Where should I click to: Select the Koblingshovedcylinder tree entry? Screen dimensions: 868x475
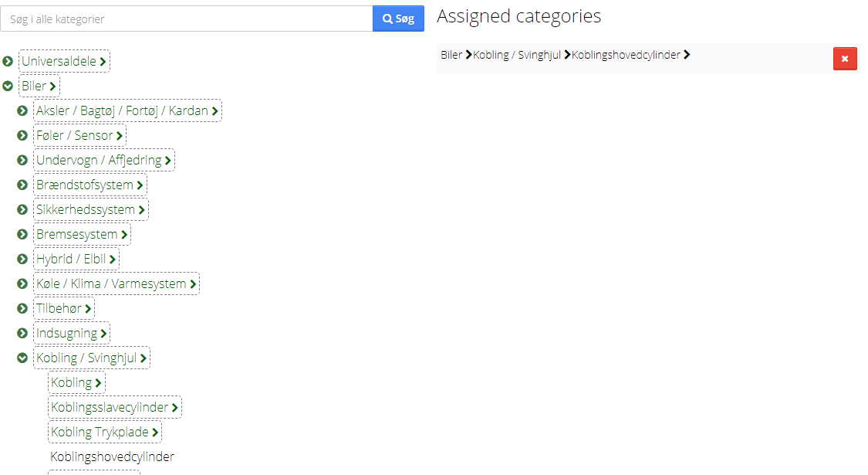(x=113, y=456)
